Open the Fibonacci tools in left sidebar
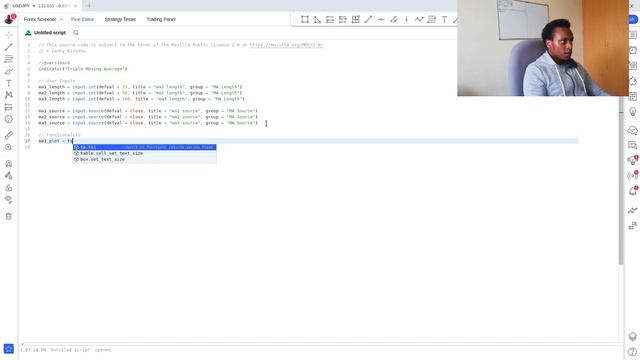640x360 pixels. tap(9, 59)
